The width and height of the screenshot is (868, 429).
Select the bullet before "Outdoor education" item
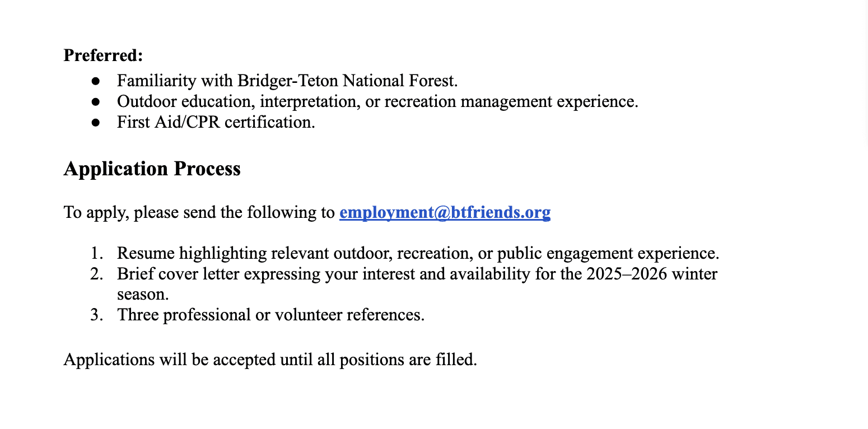point(96,102)
